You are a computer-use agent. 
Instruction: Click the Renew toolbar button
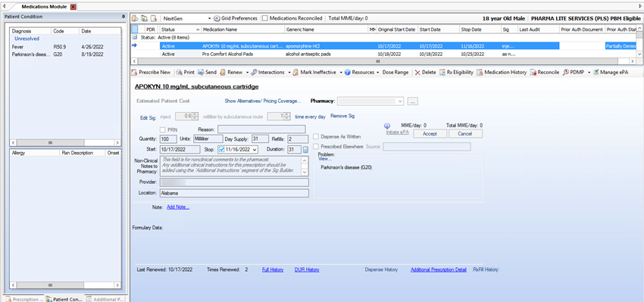tap(231, 72)
